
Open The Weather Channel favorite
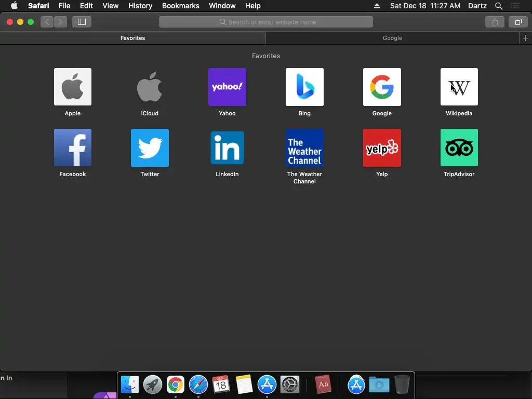pos(304,148)
